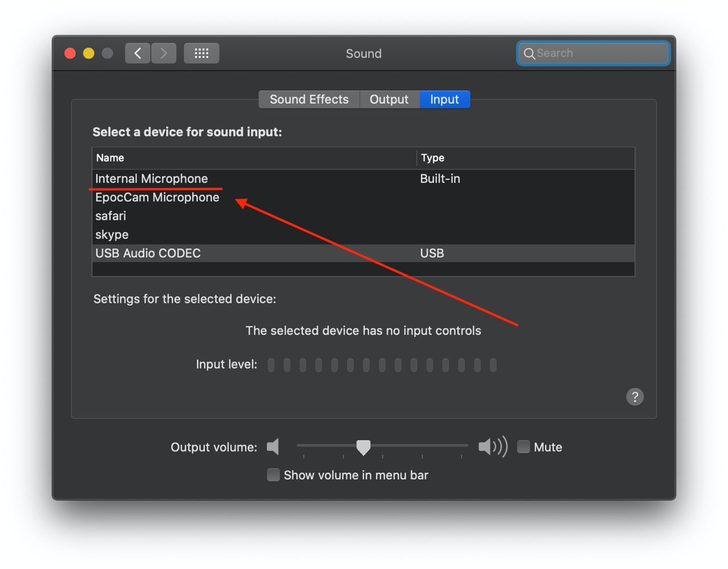Select EpocCam Microphone as the input device
The width and height of the screenshot is (728, 569).
[x=363, y=197]
